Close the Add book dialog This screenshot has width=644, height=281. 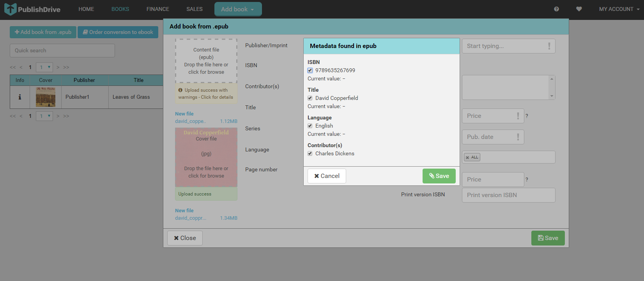coord(185,238)
